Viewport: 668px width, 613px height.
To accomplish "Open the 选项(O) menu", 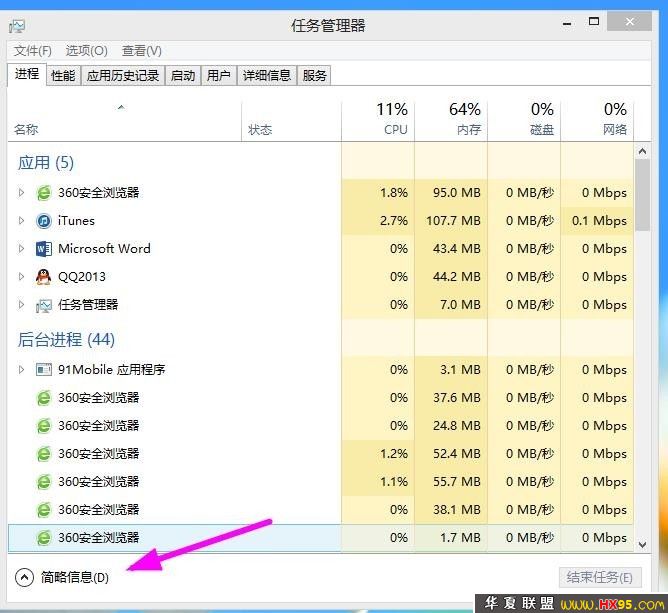I will click(x=87, y=51).
